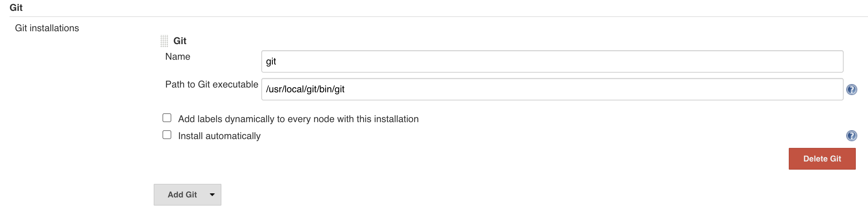Tick the Install automatically checkbox

(167, 135)
